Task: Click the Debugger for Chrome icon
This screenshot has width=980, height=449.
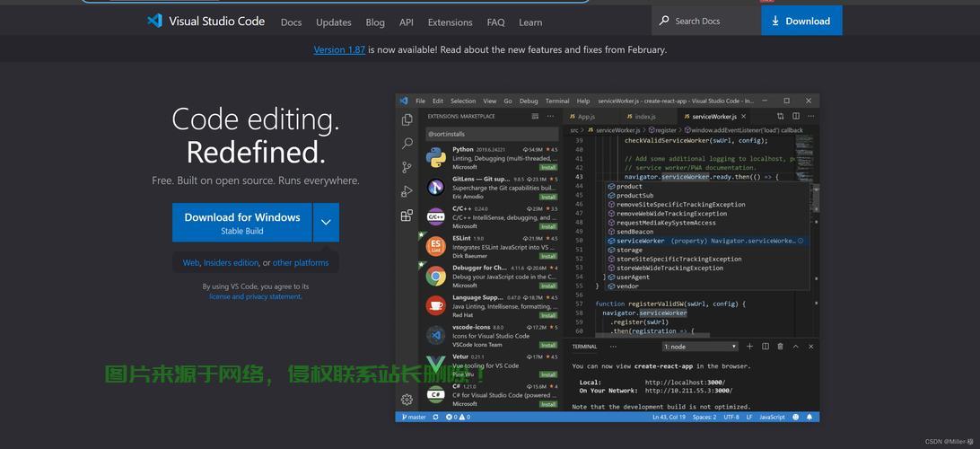Action: 435,276
